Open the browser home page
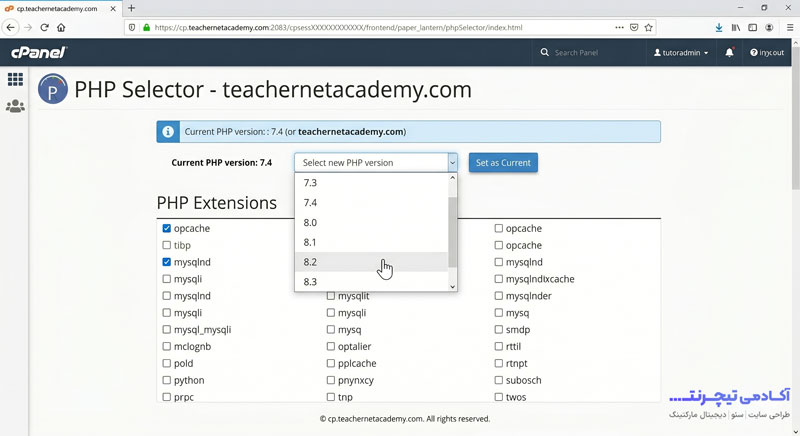The width and height of the screenshot is (800, 436). pyautogui.click(x=61, y=28)
